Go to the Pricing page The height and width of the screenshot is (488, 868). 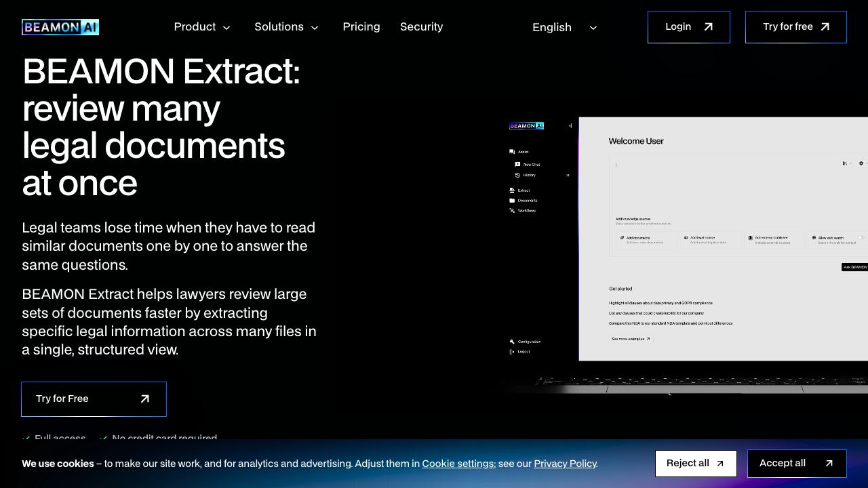coord(361,27)
